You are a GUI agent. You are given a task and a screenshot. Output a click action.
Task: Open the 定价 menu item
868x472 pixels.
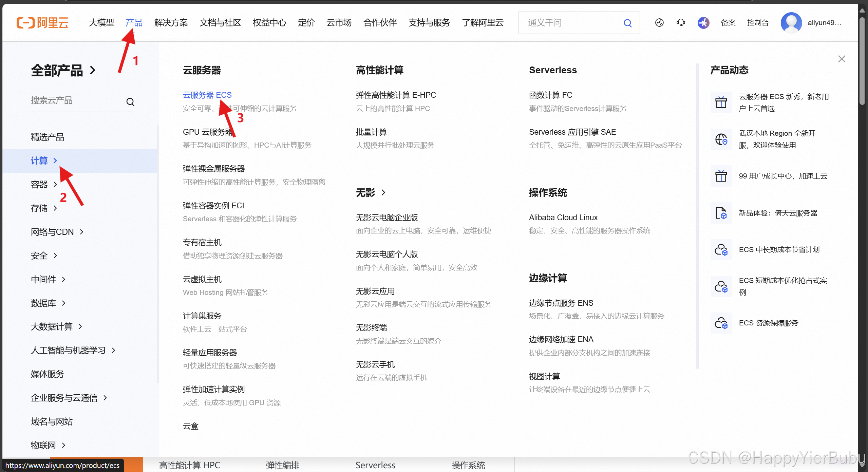(x=306, y=23)
